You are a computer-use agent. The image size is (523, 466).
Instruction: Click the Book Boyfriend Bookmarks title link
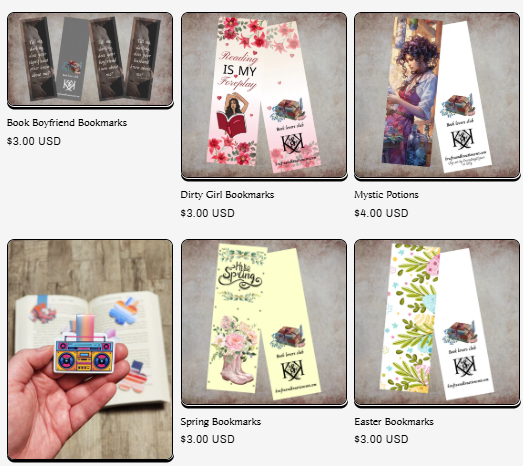[67, 123]
